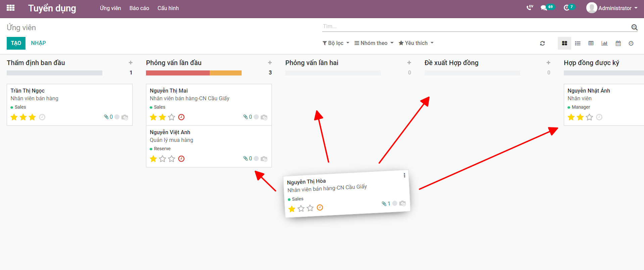
Task: Set third star on Nguyễn Nhật Ánh card
Action: point(589,117)
